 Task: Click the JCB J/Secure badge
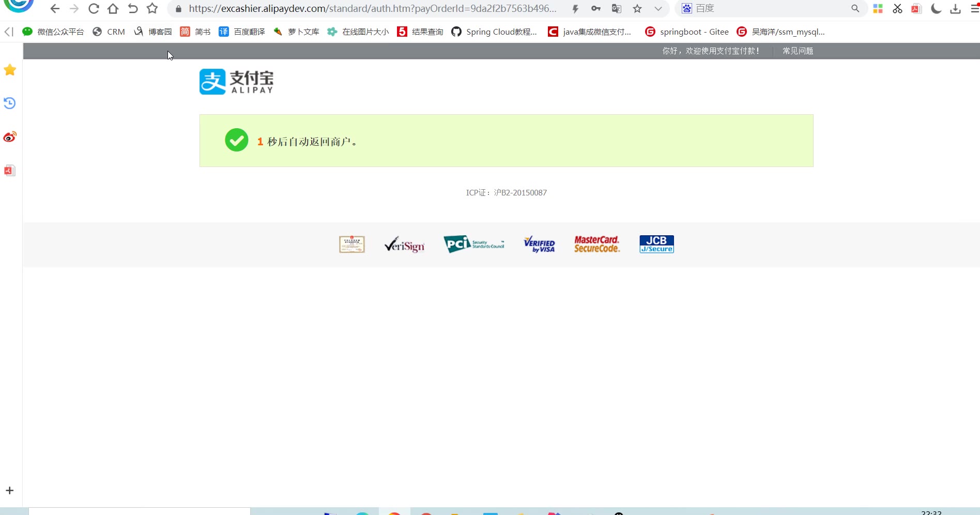tap(656, 244)
